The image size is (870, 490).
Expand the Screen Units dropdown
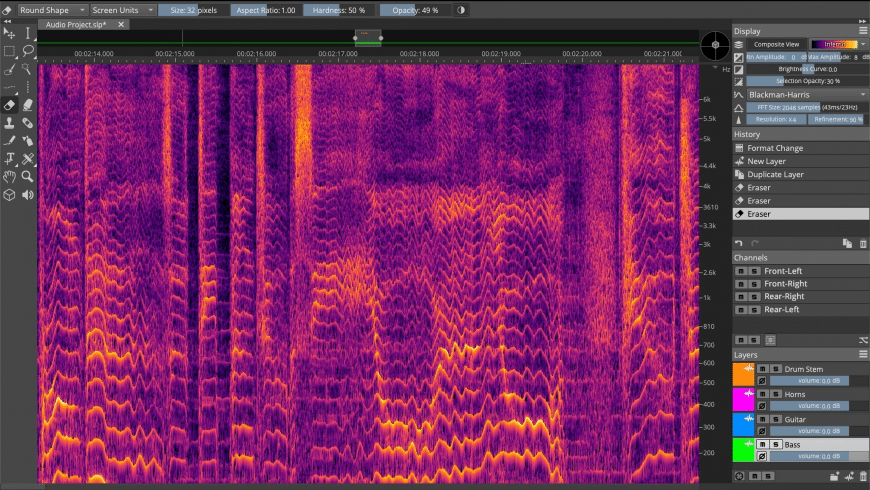click(123, 9)
